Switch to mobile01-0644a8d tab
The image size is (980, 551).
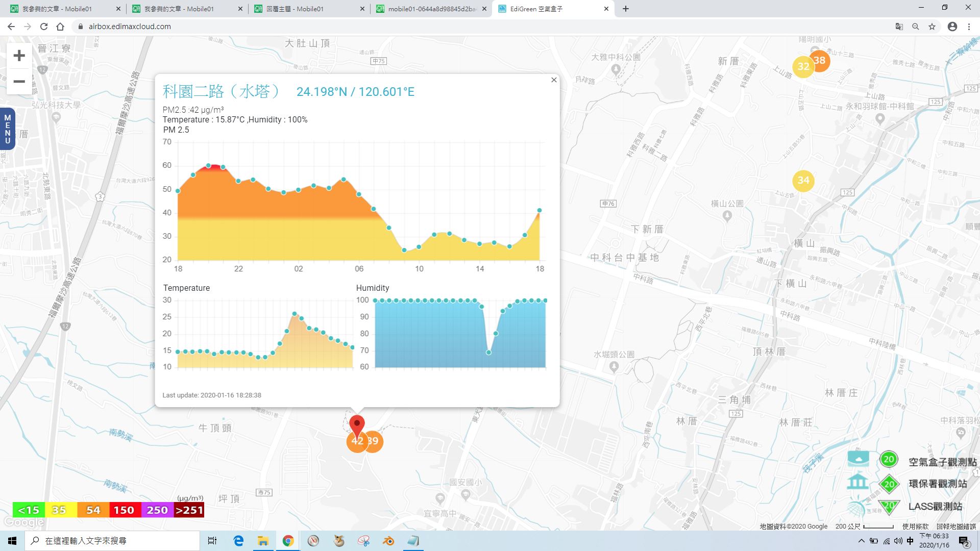pos(430,9)
